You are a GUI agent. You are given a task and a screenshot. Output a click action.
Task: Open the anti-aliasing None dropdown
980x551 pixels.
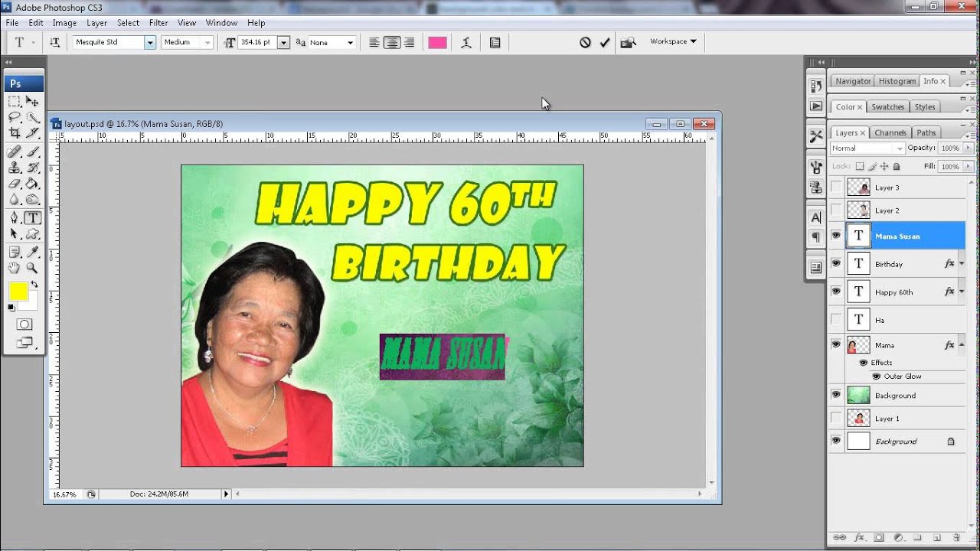pyautogui.click(x=351, y=43)
